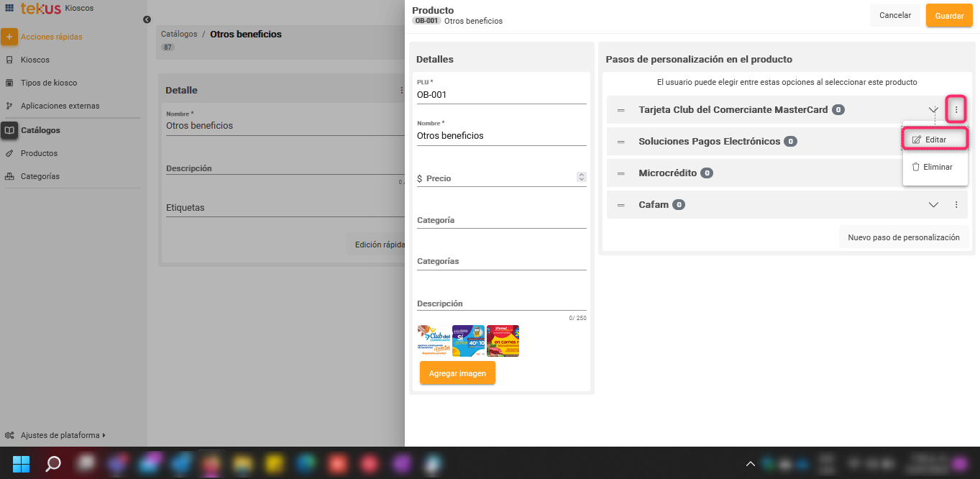Open three-dot menu for Cafam step

[956, 205]
